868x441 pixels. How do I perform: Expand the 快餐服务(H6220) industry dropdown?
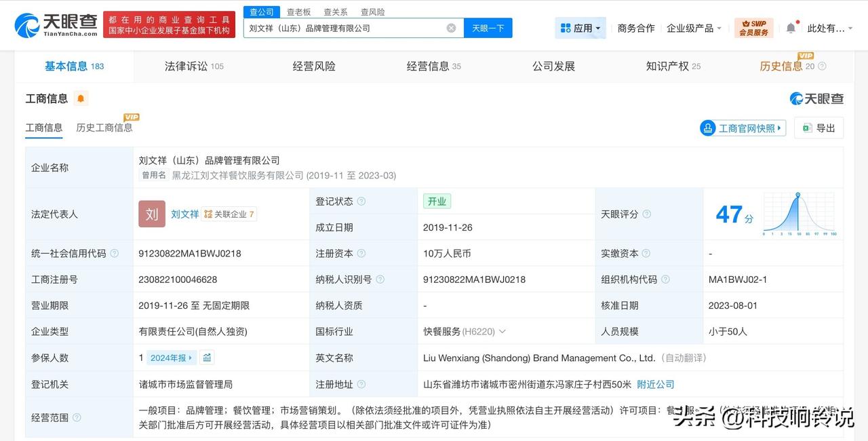[x=502, y=331]
